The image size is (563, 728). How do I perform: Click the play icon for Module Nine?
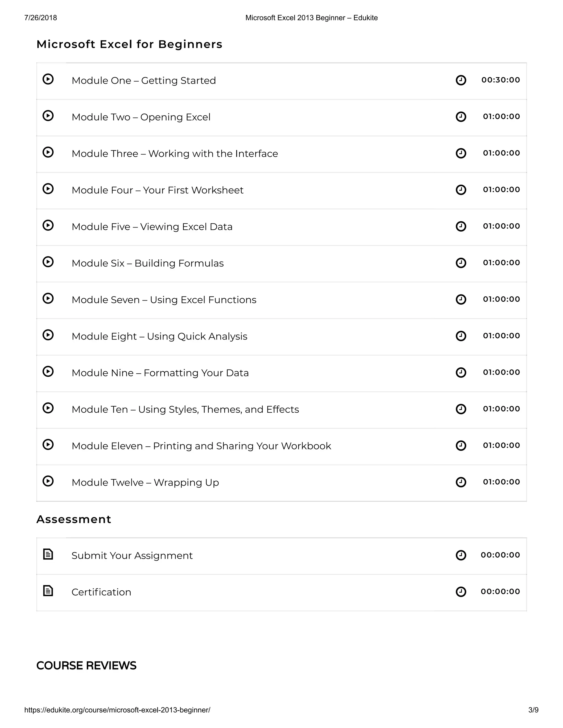pos(48,372)
